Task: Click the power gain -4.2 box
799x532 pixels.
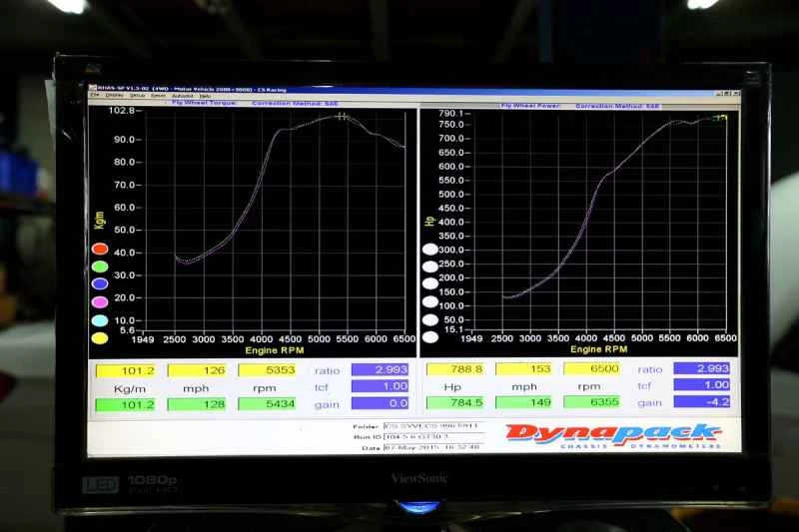Action: click(x=701, y=402)
